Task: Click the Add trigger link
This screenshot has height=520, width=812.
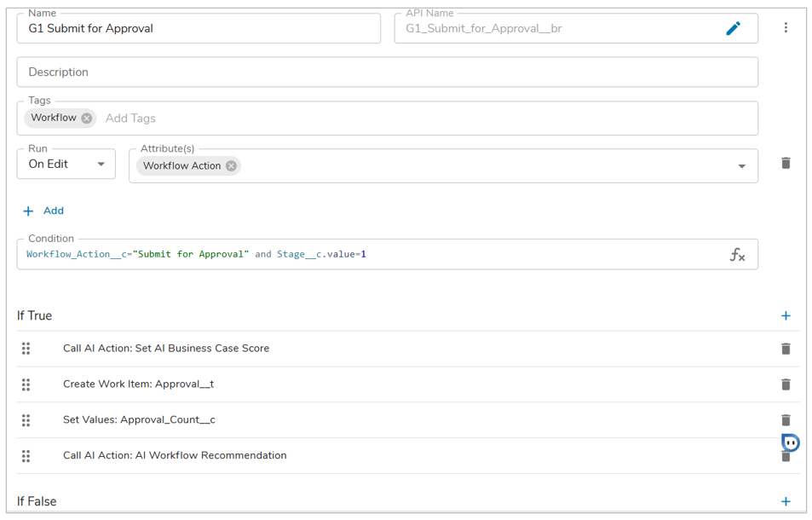Action: tap(43, 211)
